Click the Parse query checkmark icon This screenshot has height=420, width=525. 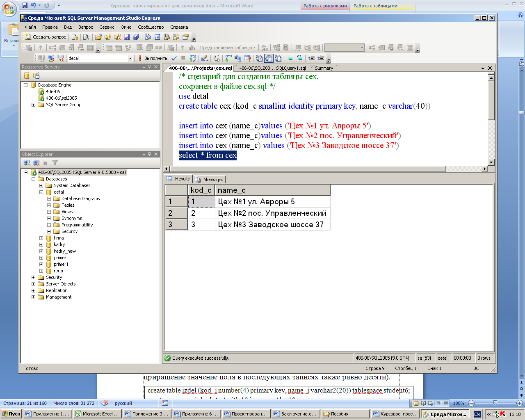(x=174, y=58)
